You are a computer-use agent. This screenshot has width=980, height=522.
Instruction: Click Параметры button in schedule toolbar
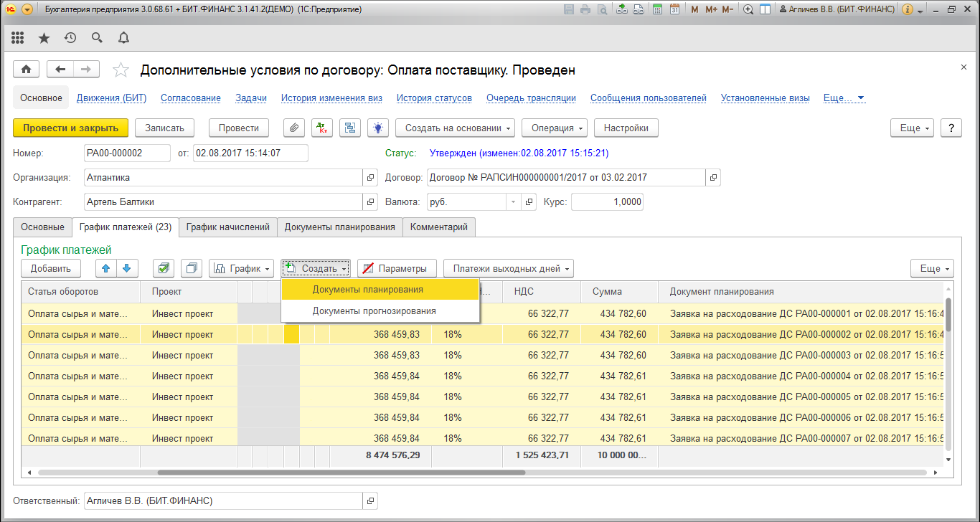(x=397, y=269)
